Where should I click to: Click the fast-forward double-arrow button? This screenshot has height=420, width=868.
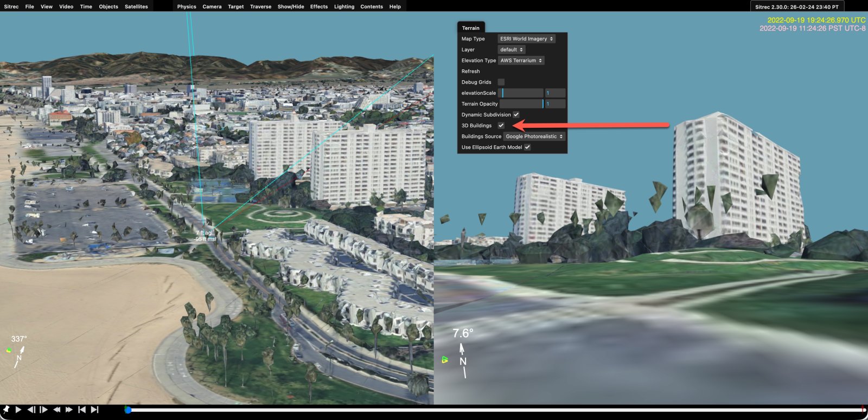click(69, 410)
